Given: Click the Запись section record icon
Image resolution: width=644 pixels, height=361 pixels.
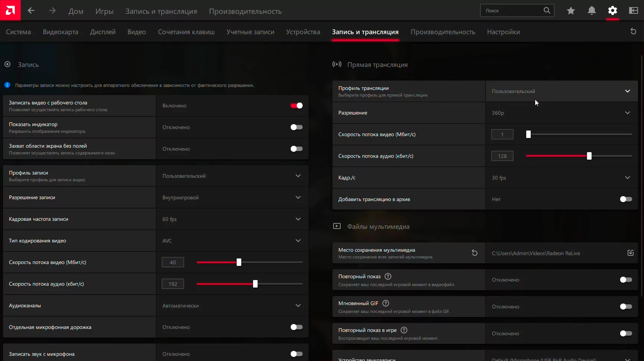Looking at the screenshot, I should (7, 64).
